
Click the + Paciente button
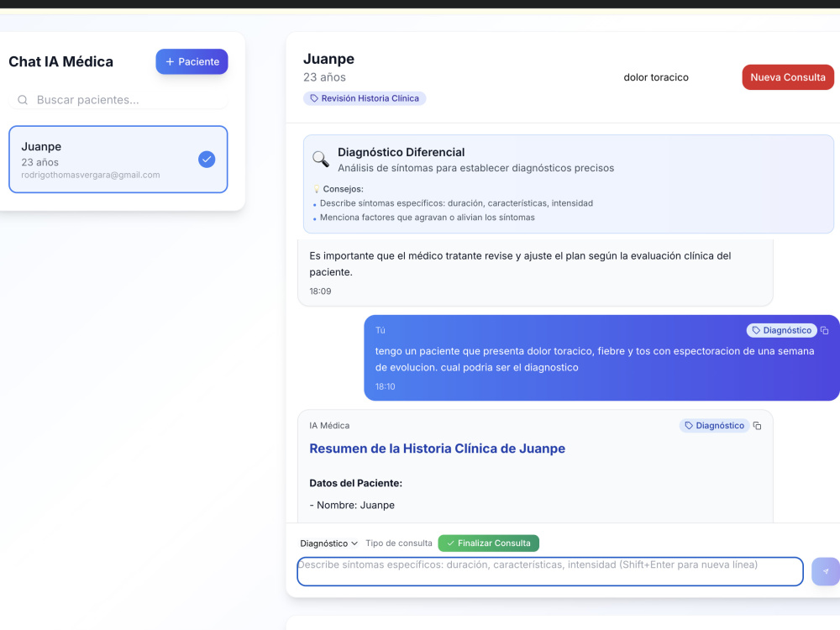click(x=192, y=61)
